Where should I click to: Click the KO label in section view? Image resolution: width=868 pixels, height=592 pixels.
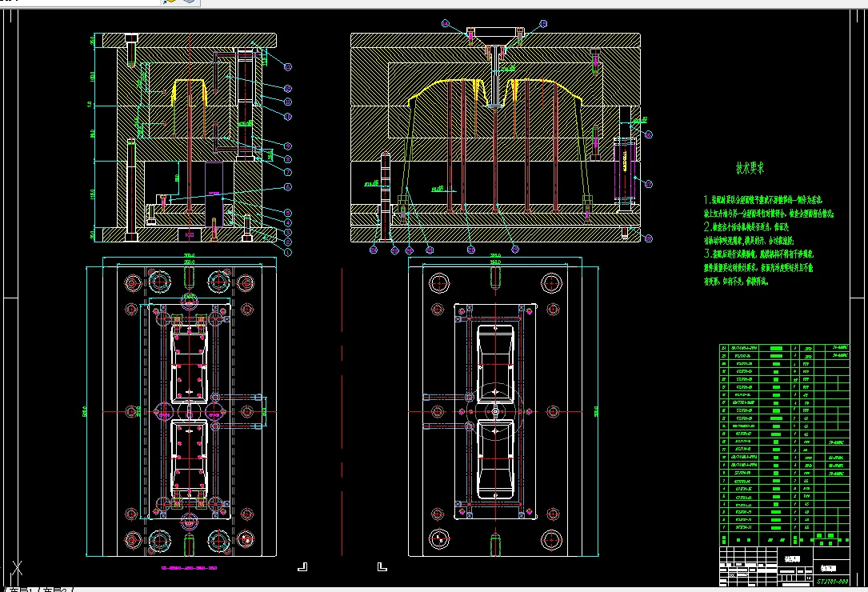(190, 234)
